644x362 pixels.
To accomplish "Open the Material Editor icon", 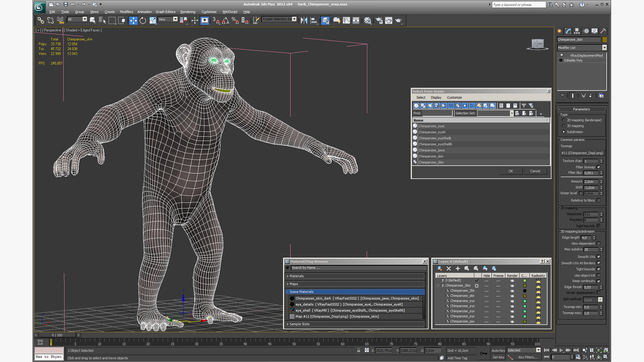I will (368, 20).
